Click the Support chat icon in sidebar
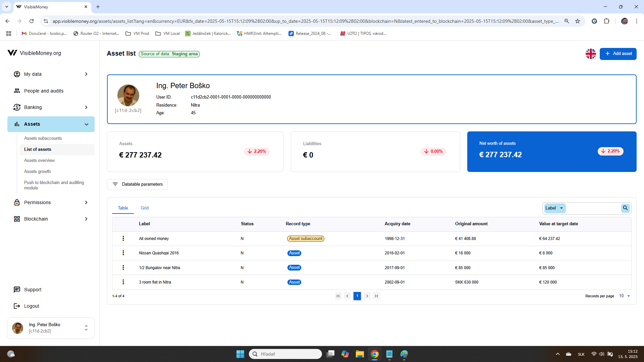The image size is (644, 362). pos(17,290)
